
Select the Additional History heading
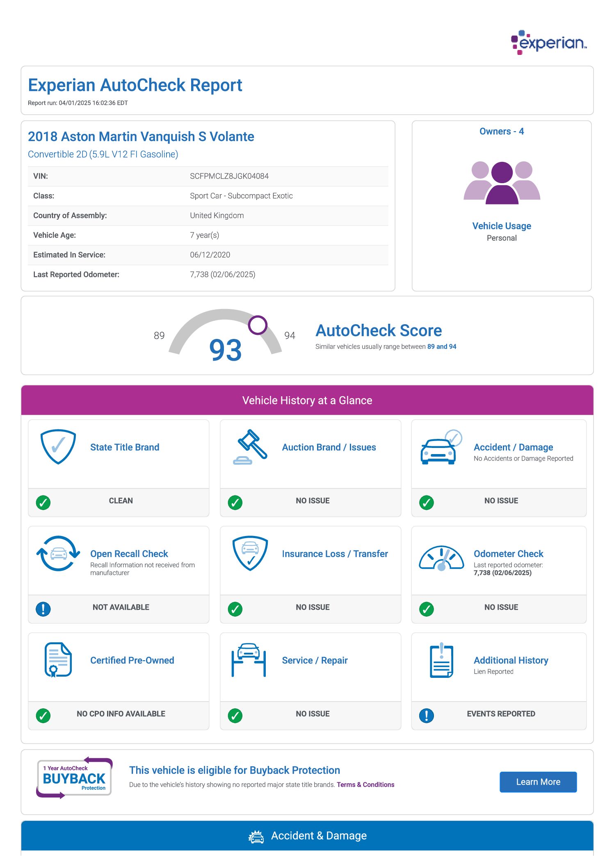[x=511, y=660]
